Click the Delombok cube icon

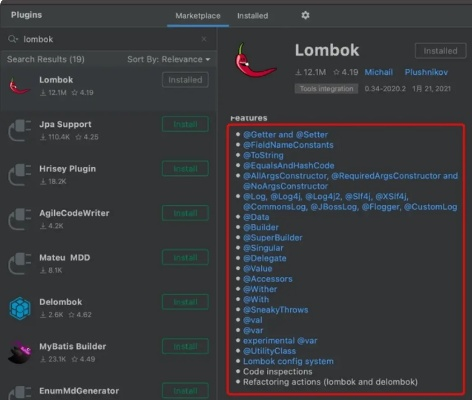click(20, 308)
